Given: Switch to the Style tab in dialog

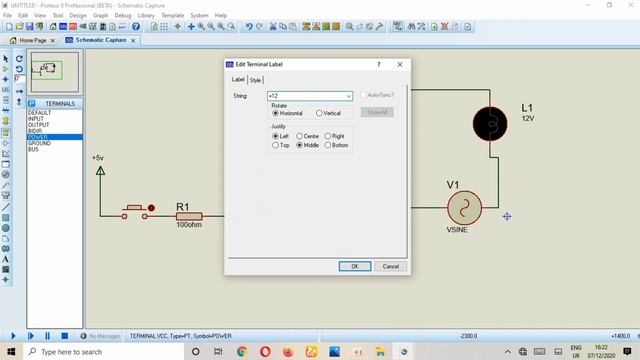Looking at the screenshot, I should 256,80.
